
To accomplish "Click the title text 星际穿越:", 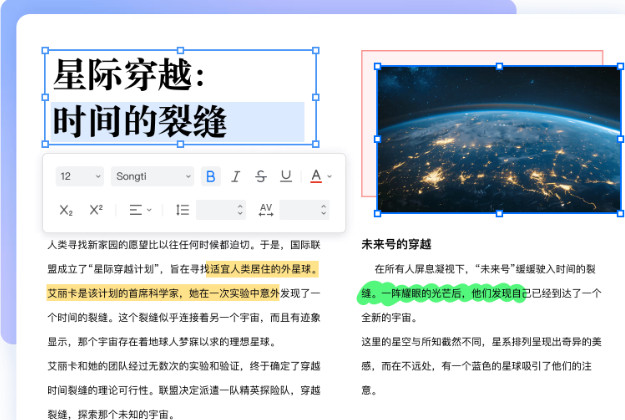I will [x=129, y=74].
